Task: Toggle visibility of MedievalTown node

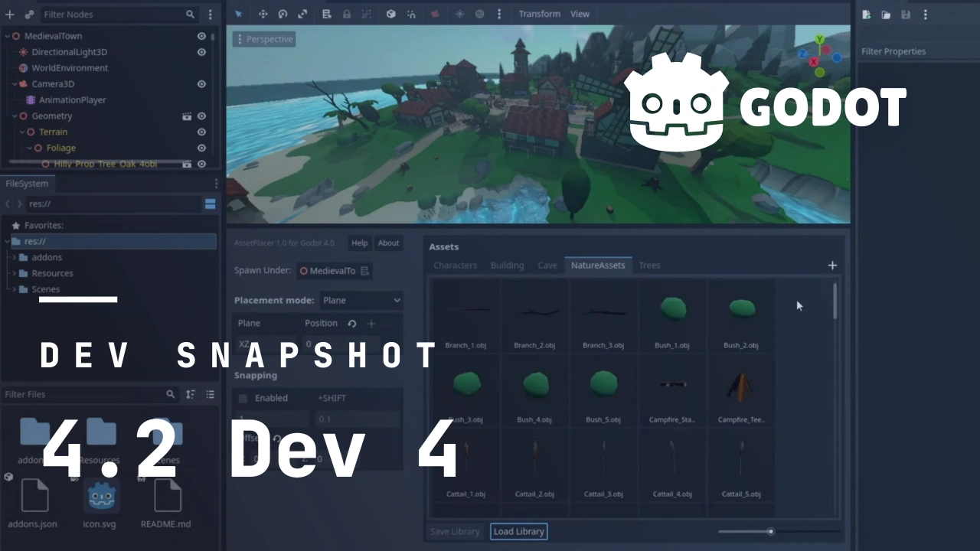Action: 201,36
